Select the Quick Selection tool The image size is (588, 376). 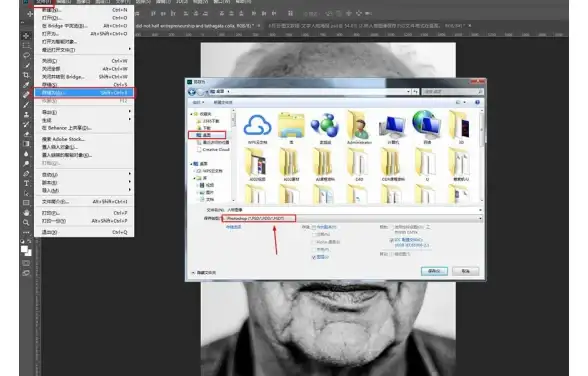26,65
